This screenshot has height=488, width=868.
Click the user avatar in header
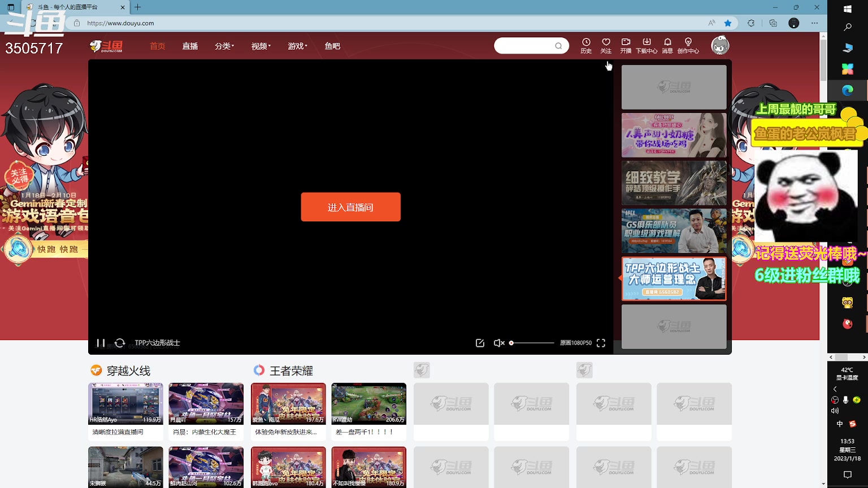pyautogui.click(x=720, y=45)
